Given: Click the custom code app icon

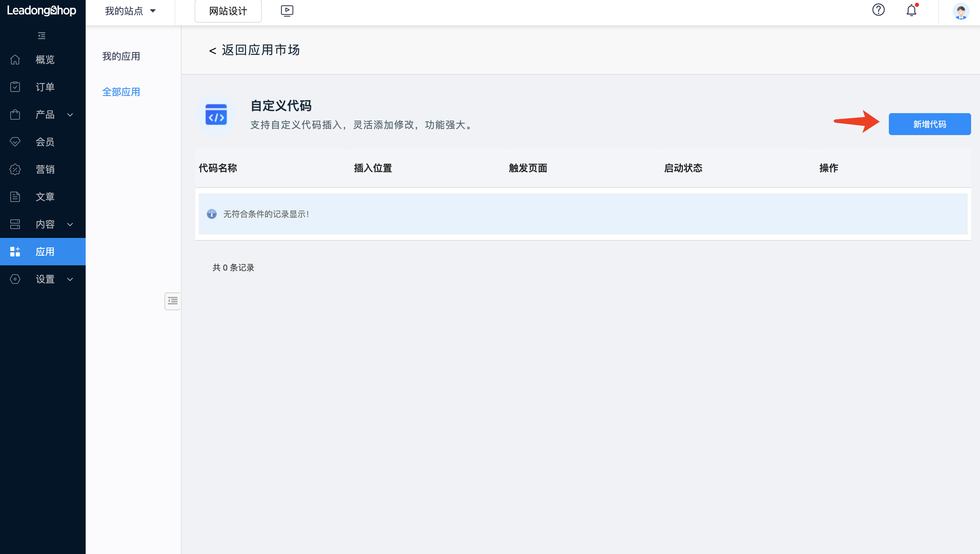Looking at the screenshot, I should [216, 115].
